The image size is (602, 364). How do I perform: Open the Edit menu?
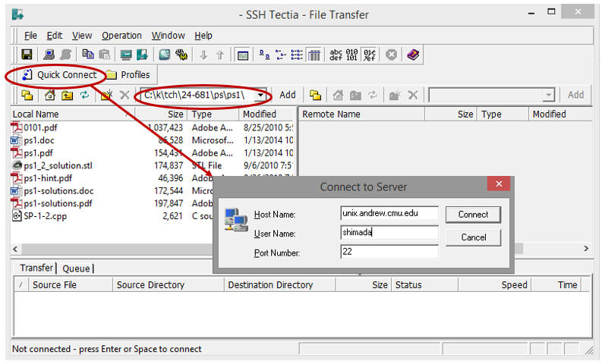click(x=55, y=36)
